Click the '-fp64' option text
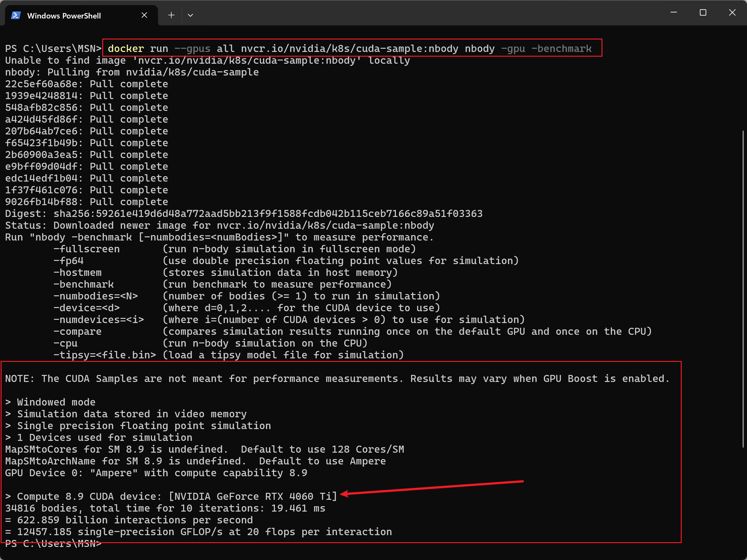 pyautogui.click(x=68, y=261)
